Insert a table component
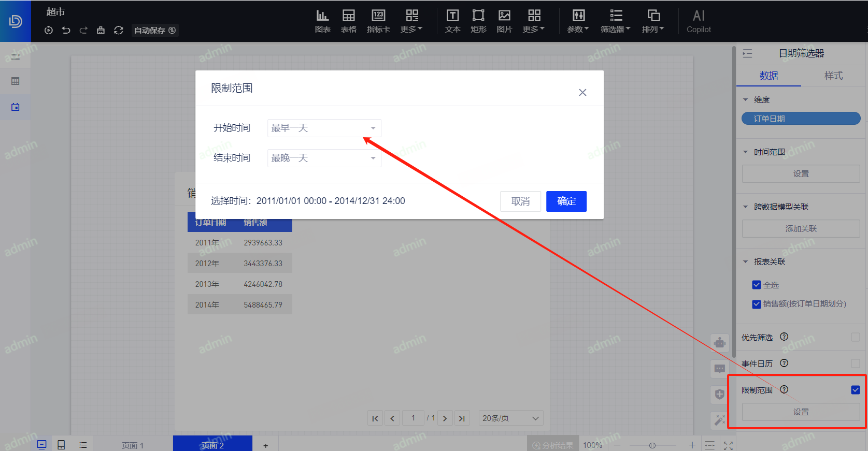This screenshot has width=868, height=451. (x=348, y=21)
